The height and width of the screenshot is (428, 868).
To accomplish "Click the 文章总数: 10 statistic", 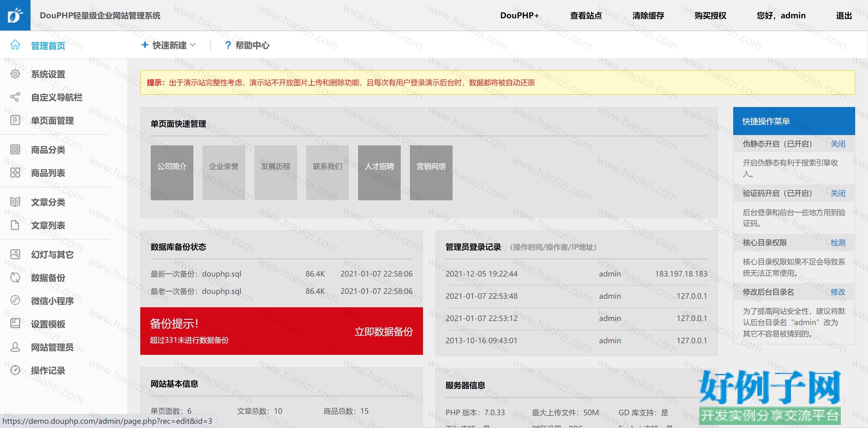I will 260,411.
